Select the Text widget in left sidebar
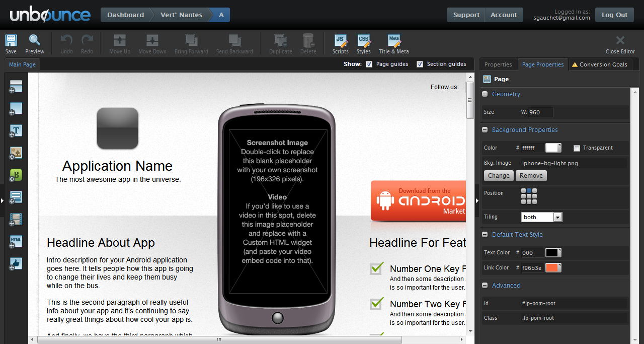This screenshot has height=344, width=644. coord(16,131)
